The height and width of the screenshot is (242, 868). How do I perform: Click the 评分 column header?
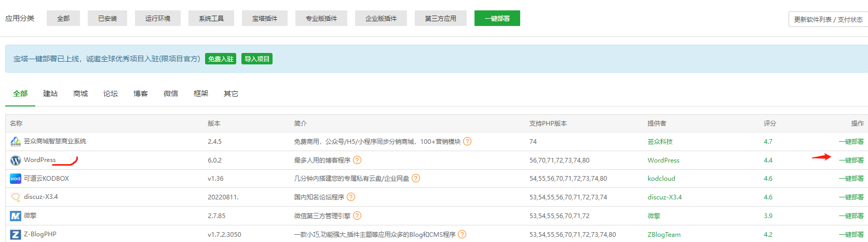769,123
